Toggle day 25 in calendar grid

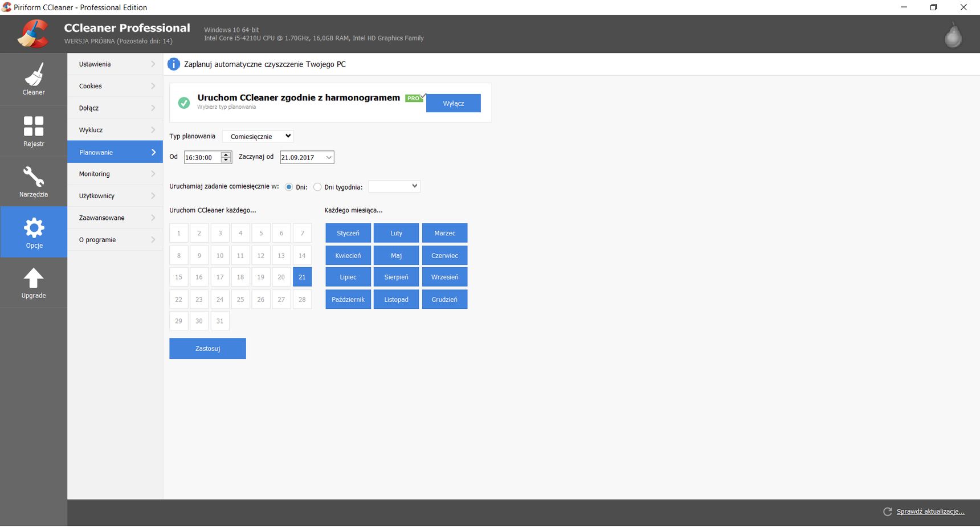(x=240, y=299)
